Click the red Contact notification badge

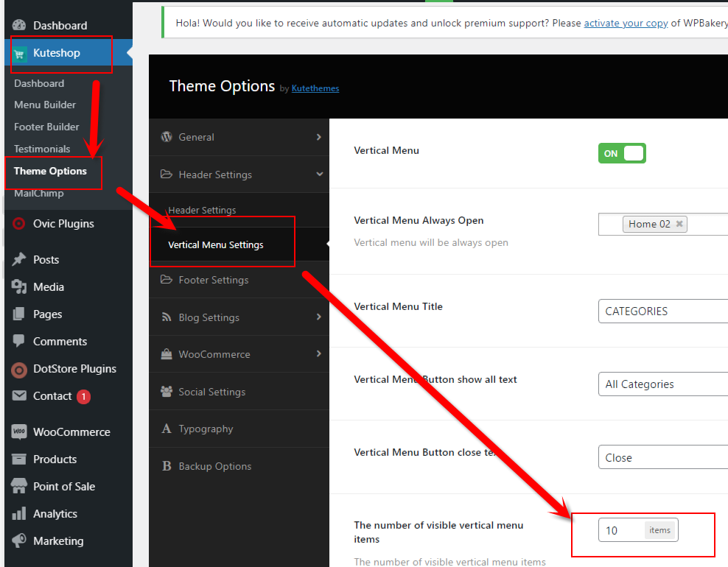(x=83, y=397)
